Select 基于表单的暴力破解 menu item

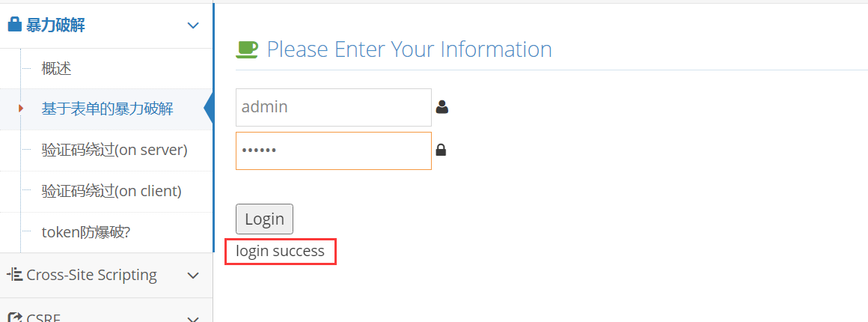tap(107, 109)
